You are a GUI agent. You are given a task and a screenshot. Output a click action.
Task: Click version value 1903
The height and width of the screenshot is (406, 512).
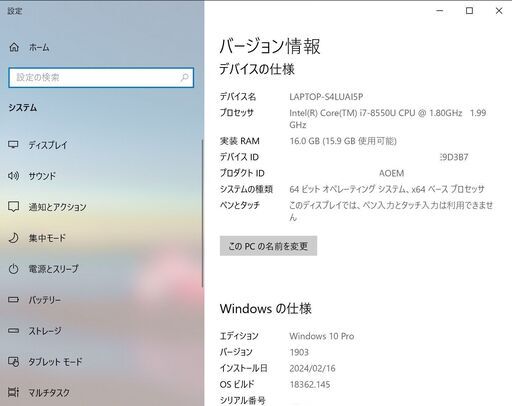tap(299, 352)
